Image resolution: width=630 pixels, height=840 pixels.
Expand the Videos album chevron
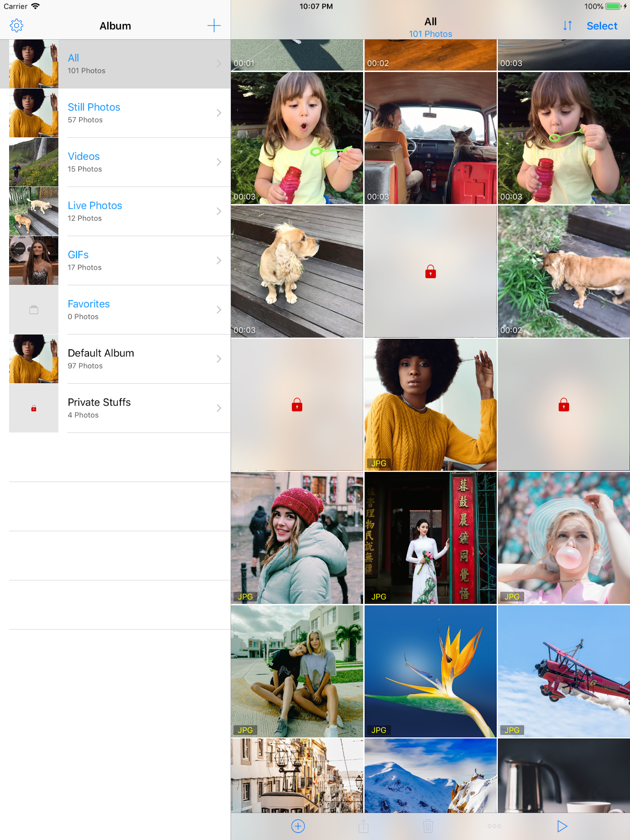[x=219, y=162]
